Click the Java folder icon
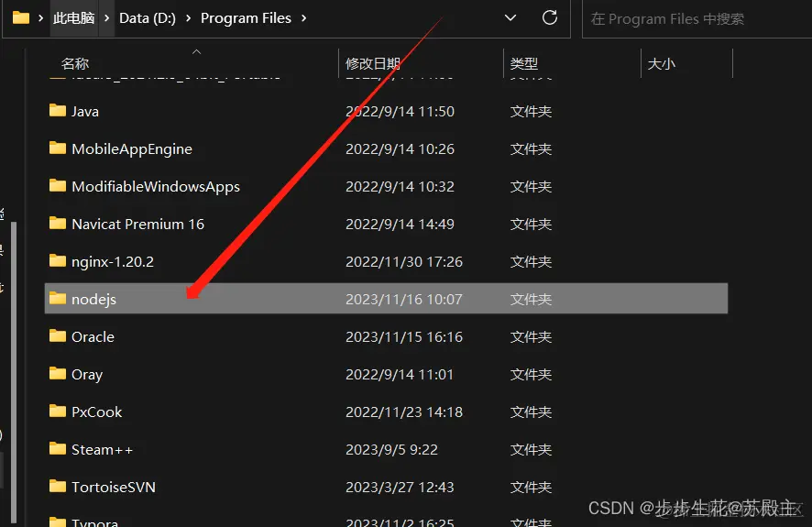This screenshot has width=812, height=527. click(58, 110)
